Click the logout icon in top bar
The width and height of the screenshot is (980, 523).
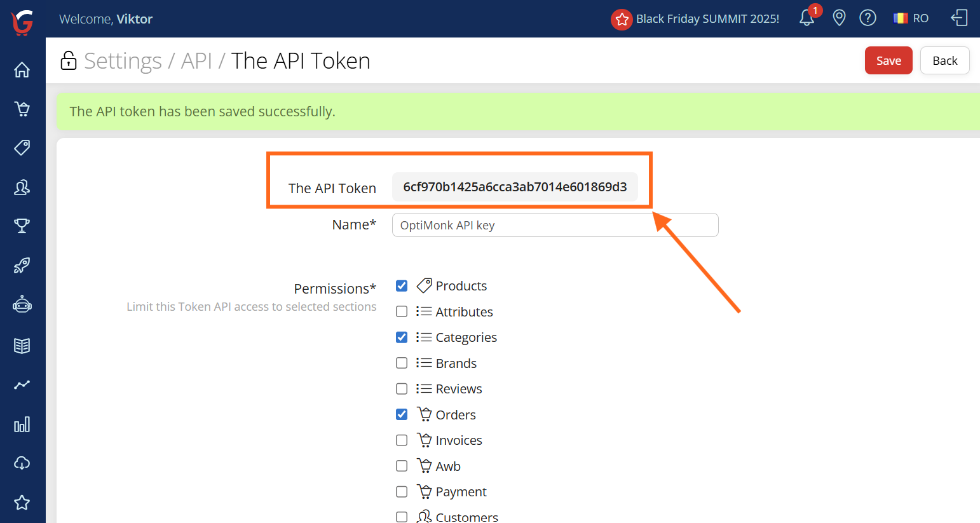coord(959,18)
